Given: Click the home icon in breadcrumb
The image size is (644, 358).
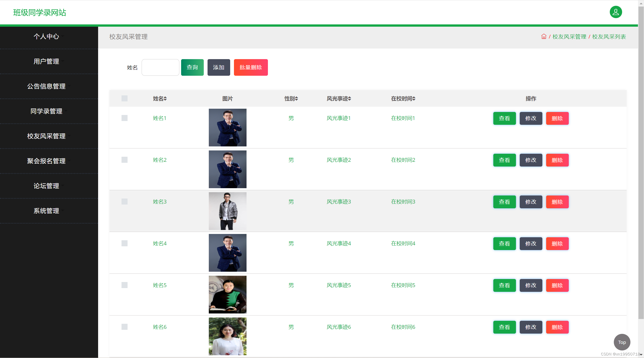Looking at the screenshot, I should 544,36.
